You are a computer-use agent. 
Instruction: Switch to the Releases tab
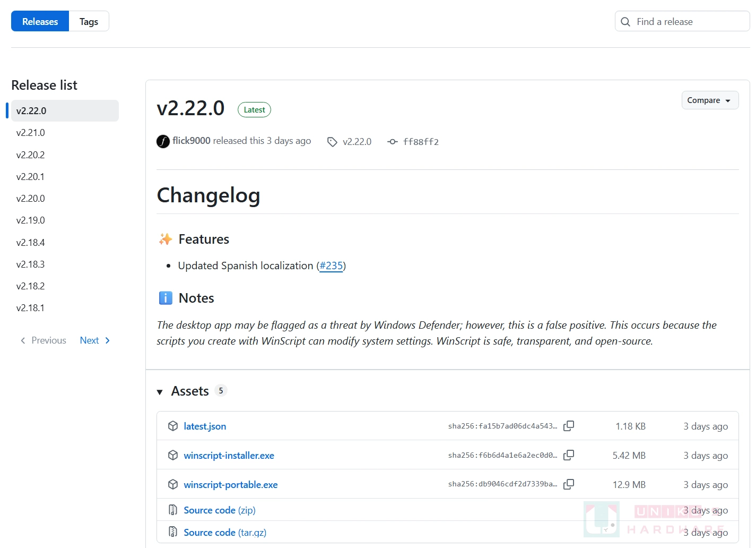(x=40, y=21)
